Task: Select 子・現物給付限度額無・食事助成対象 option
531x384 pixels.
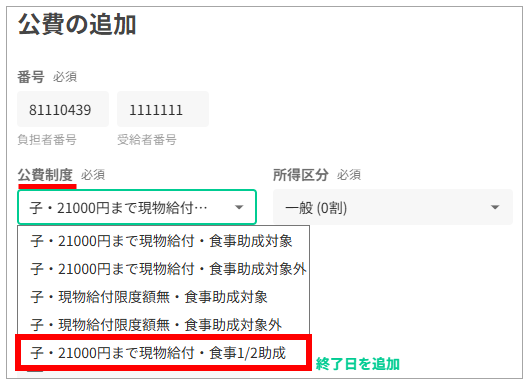Action: 163,297
